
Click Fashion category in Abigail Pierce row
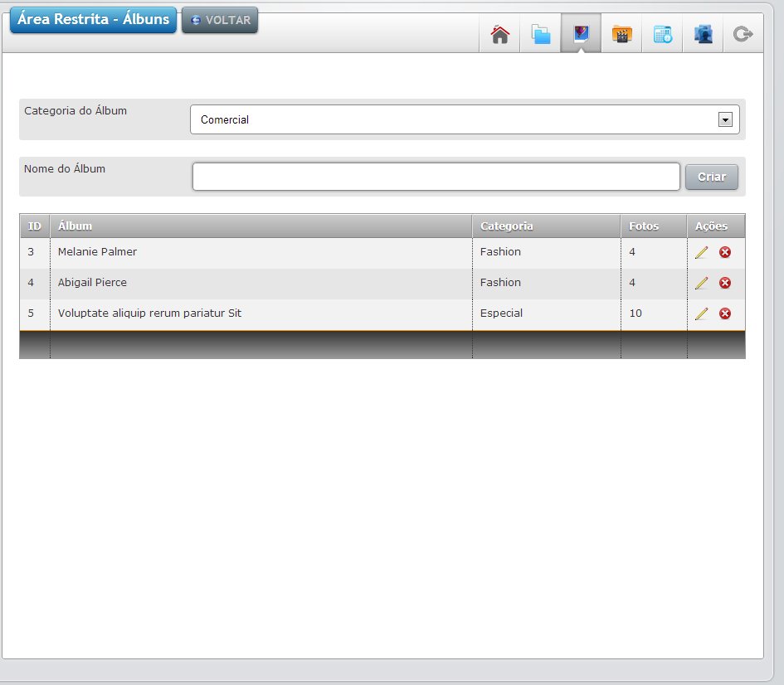point(500,282)
